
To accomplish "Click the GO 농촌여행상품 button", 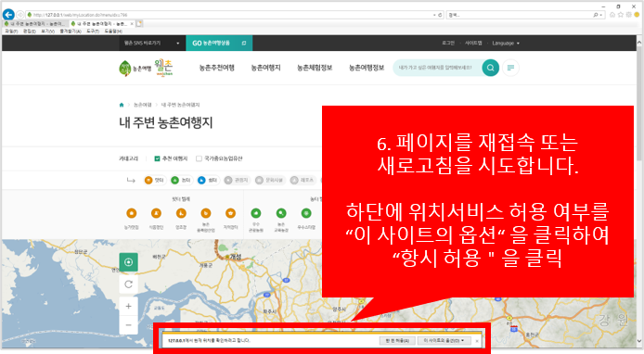I will tap(219, 43).
